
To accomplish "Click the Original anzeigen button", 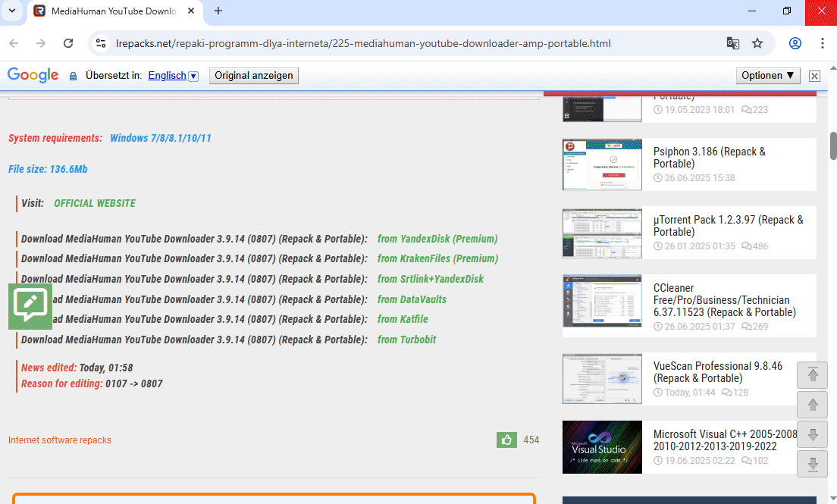I will (x=253, y=76).
